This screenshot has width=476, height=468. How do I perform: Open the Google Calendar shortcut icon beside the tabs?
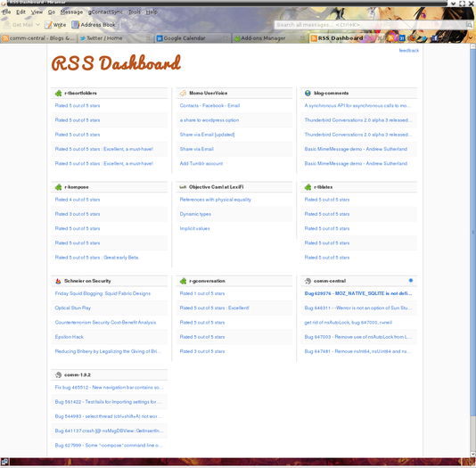(402, 38)
